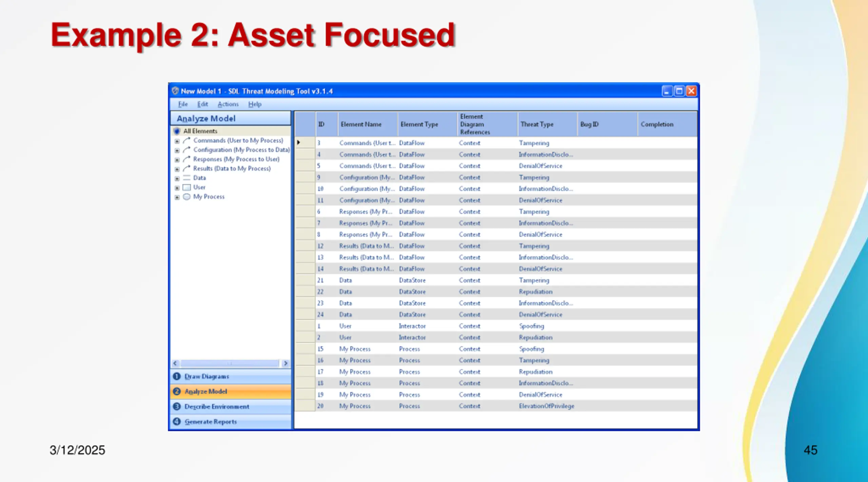Click the step 4 number icon
Image resolution: width=868 pixels, height=482 pixels.
177,422
